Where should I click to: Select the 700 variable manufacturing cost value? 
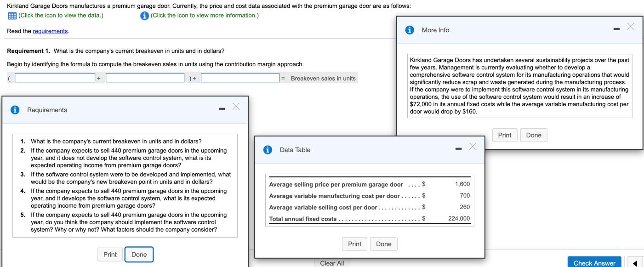[465, 196]
